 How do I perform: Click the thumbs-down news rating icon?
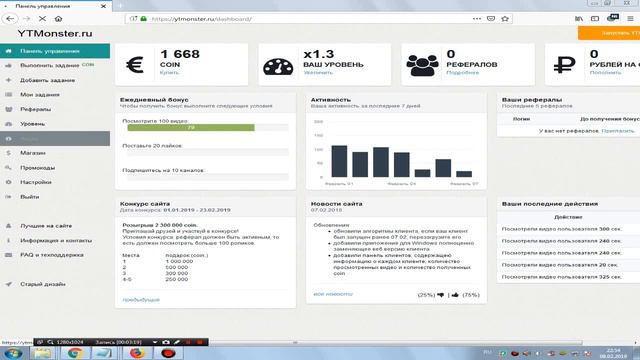pyautogui.click(x=440, y=295)
